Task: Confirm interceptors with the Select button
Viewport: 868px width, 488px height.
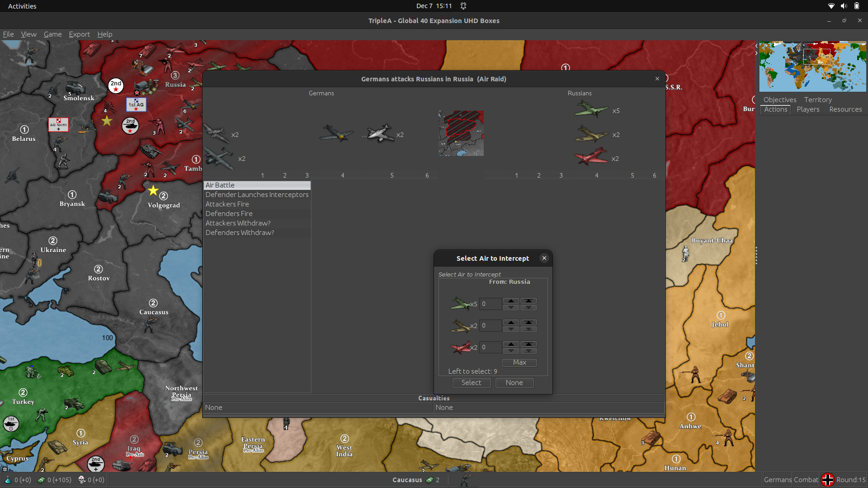Action: coord(471,383)
